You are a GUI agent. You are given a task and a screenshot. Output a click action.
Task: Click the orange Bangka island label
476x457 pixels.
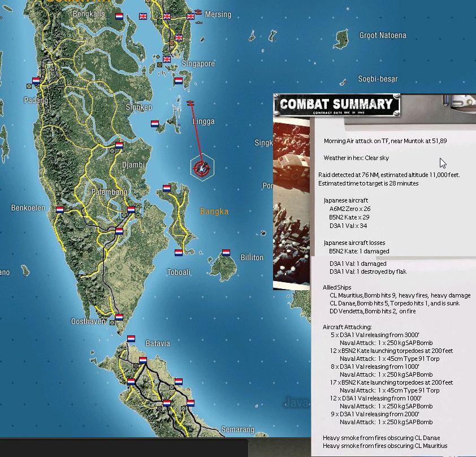click(214, 212)
